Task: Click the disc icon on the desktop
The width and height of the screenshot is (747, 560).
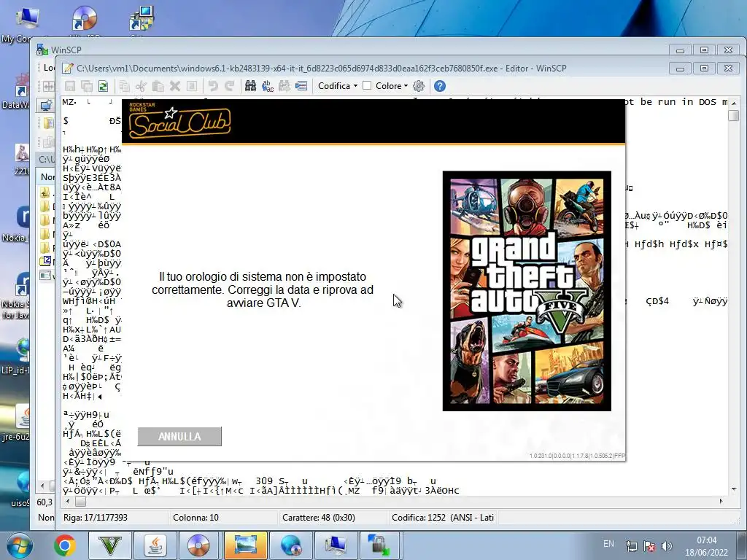Action: click(85, 18)
